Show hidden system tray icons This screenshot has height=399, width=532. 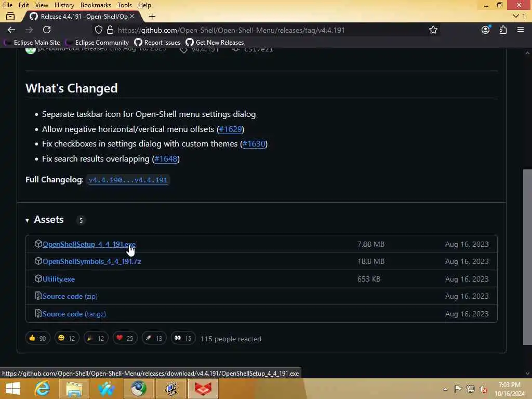445,389
